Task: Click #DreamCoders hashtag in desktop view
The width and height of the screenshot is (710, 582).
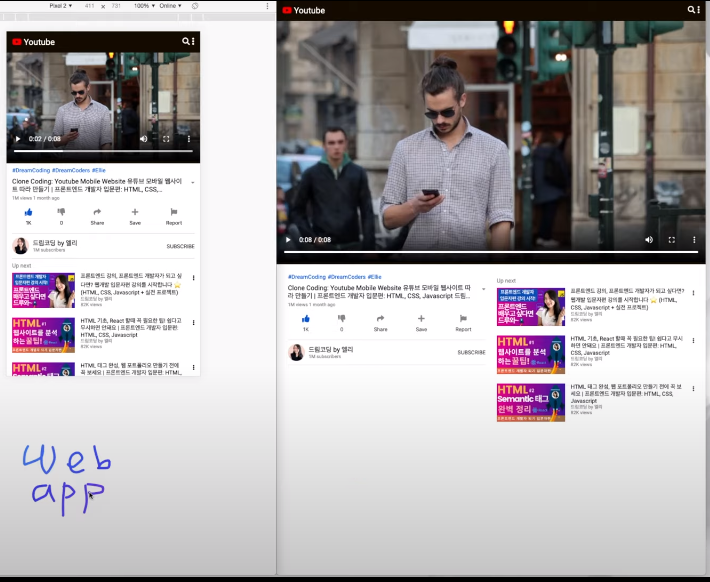Action: [x=346, y=277]
